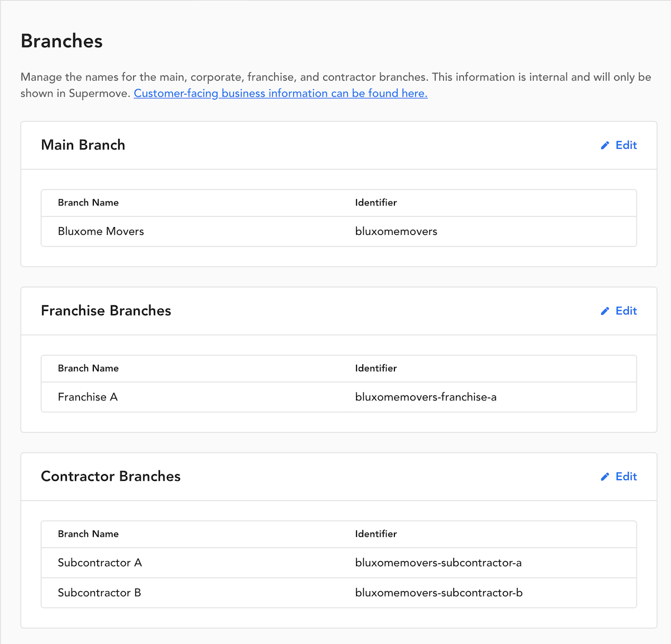Click Identifier header in Franchise Branches table
Screen dimensions: 671x644
376,368
